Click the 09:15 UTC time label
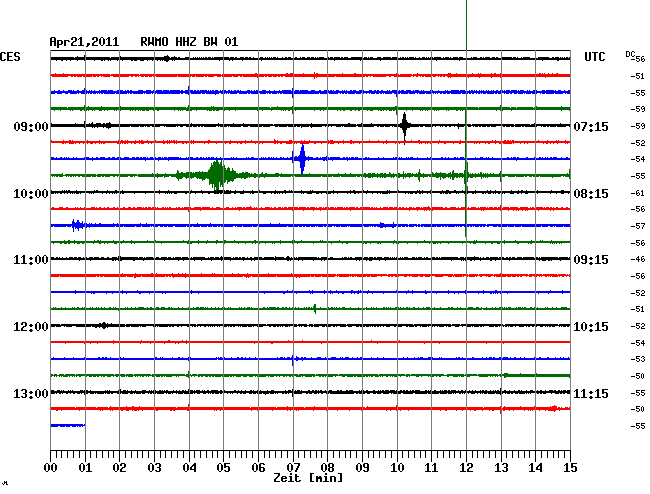 (x=591, y=260)
